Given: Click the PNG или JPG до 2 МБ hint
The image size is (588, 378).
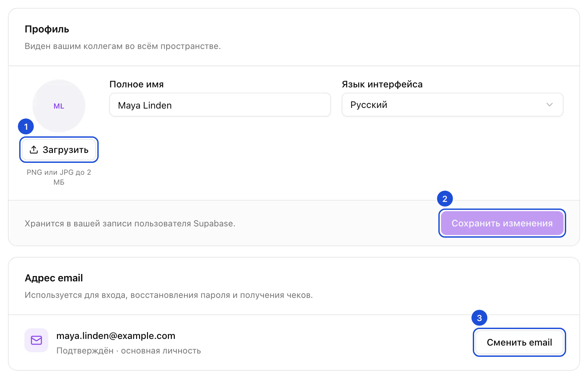Looking at the screenshot, I should [x=59, y=177].
